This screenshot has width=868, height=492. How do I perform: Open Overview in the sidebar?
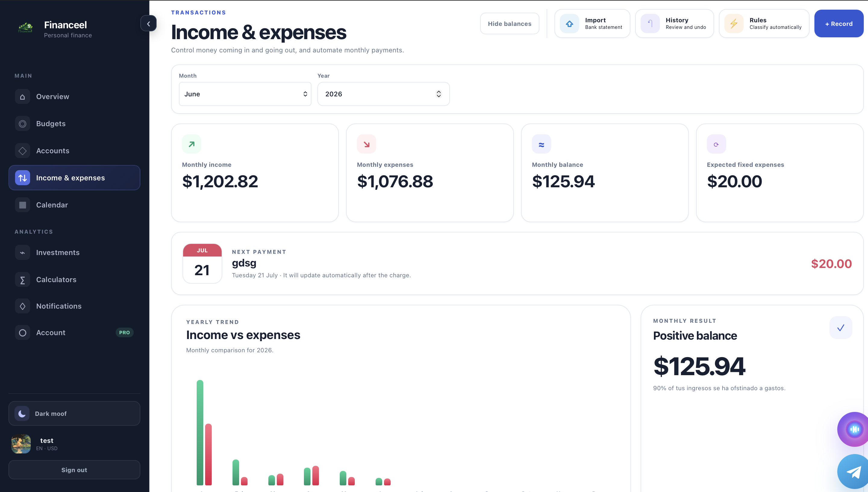tap(74, 97)
